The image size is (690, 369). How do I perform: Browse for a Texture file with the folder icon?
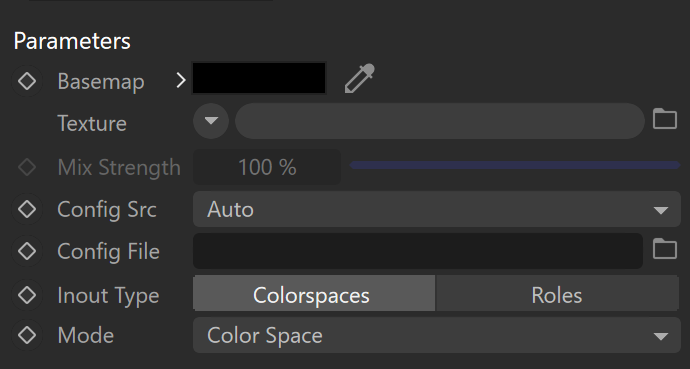664,119
